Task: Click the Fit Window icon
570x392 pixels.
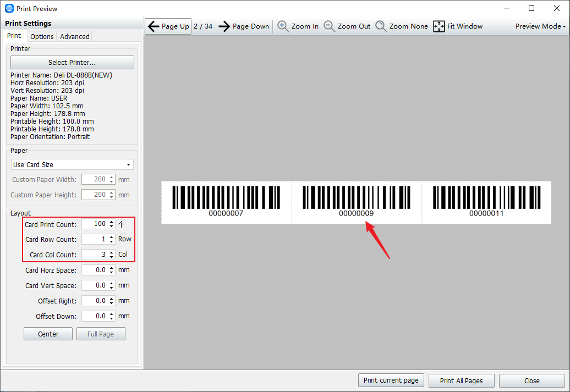Action: pos(439,26)
